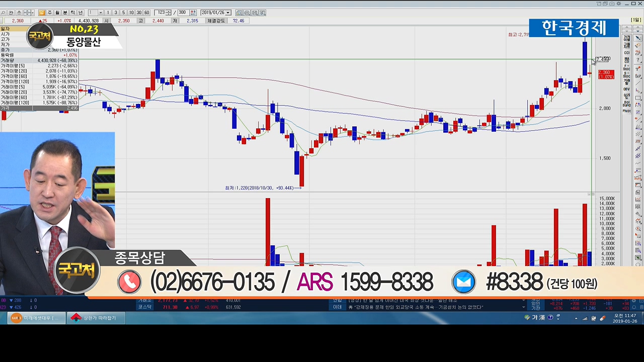644x362 pixels.
Task: Select the arrow pointer drawing tool
Action: click(638, 38)
